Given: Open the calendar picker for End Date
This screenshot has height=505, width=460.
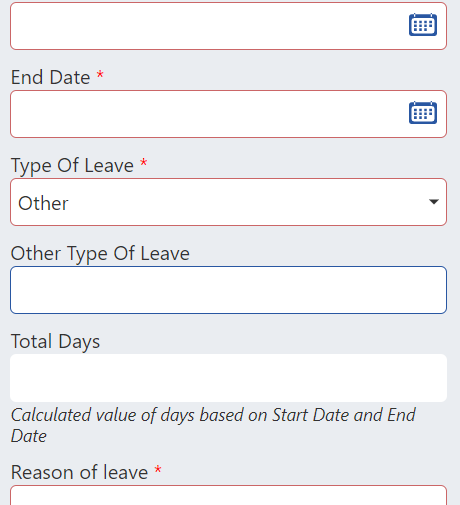Looking at the screenshot, I should tap(423, 113).
